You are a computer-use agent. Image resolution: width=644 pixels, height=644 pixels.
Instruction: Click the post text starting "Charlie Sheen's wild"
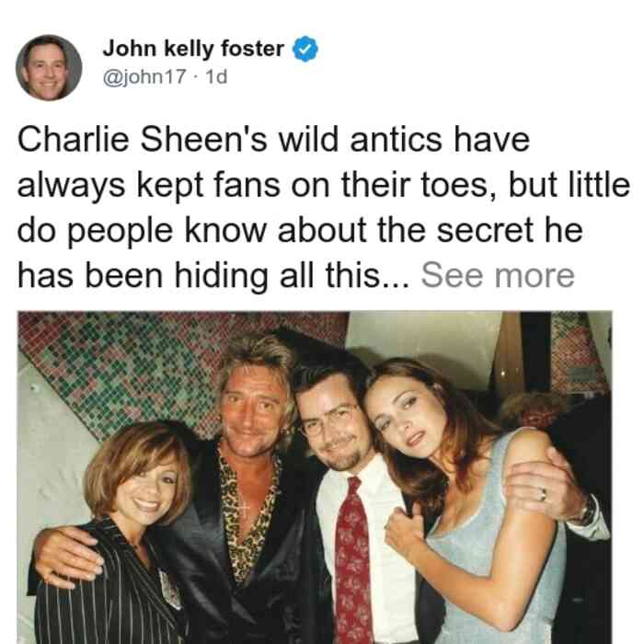[x=324, y=207]
